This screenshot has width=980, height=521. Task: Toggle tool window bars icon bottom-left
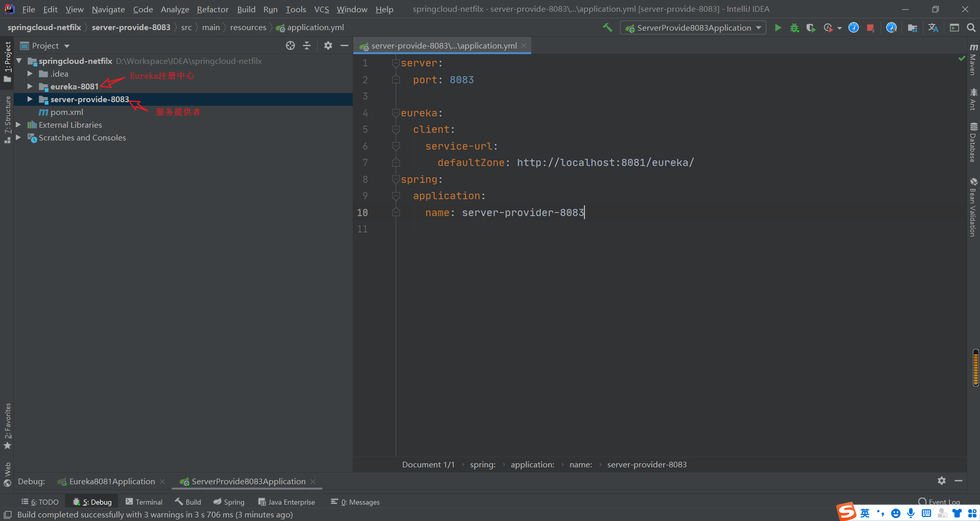[8, 515]
